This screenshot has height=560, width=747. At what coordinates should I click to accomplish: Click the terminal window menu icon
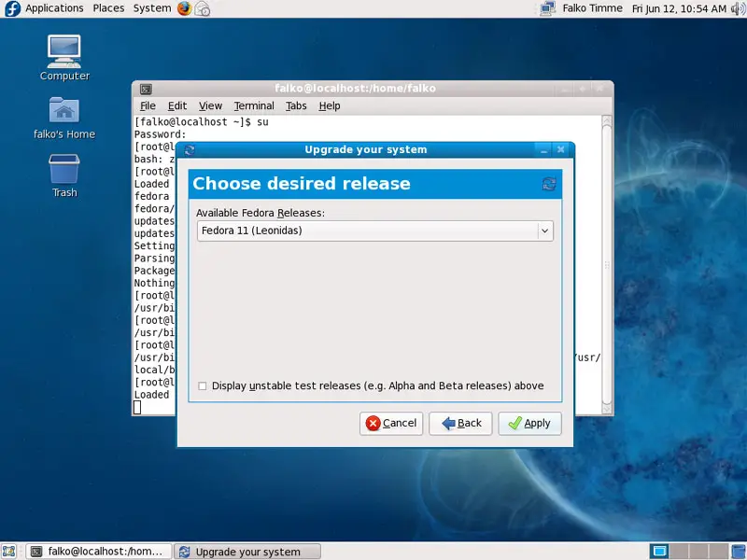point(146,89)
